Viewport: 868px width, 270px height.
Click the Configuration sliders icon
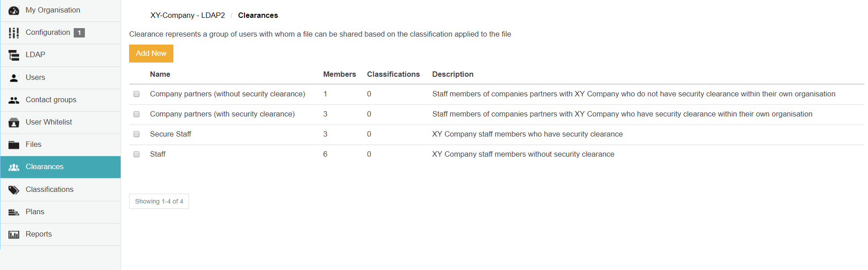click(x=14, y=33)
